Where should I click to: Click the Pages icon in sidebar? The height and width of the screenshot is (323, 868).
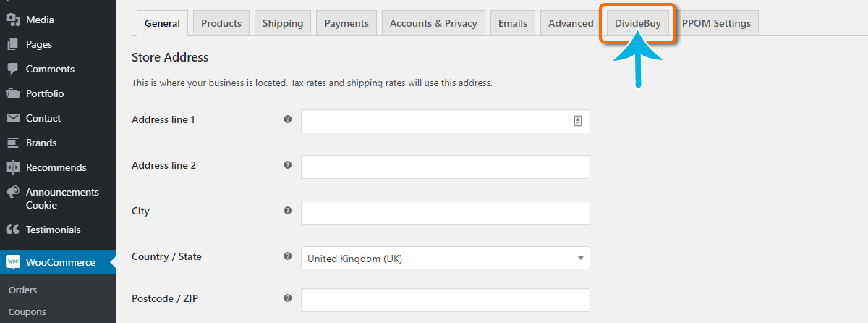12,44
